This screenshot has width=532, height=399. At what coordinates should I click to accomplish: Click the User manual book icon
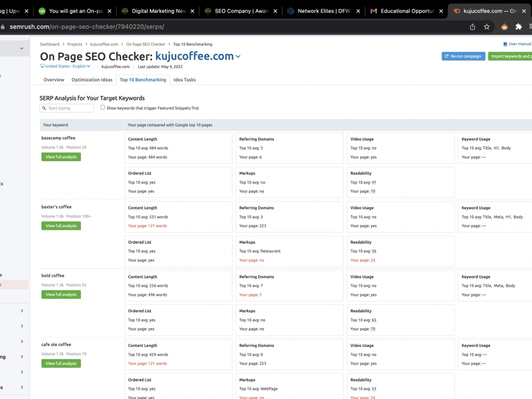click(505, 44)
